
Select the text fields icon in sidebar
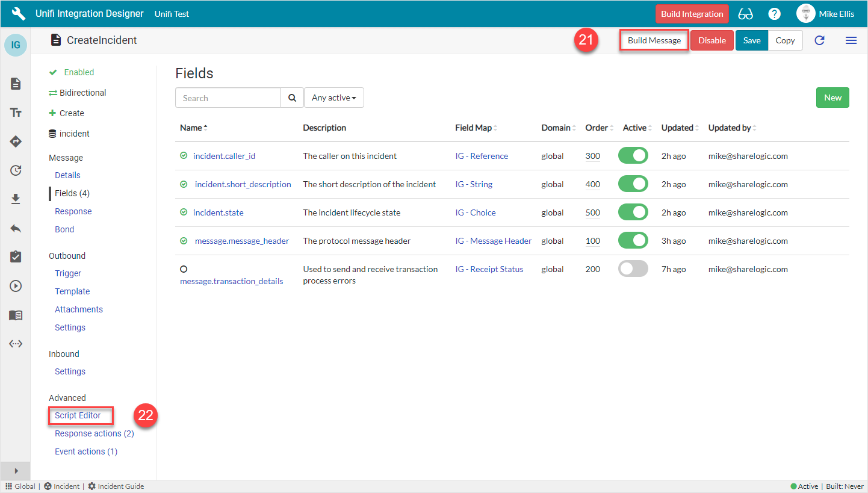point(16,113)
